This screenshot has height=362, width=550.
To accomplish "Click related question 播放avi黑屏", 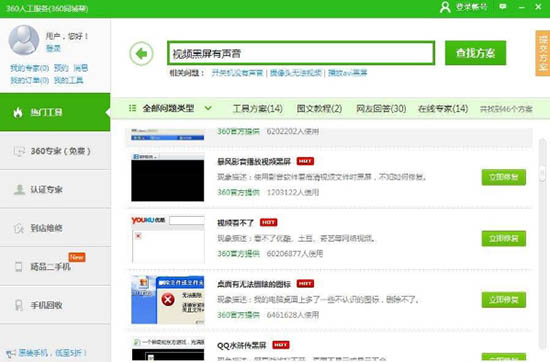I will pyautogui.click(x=348, y=73).
